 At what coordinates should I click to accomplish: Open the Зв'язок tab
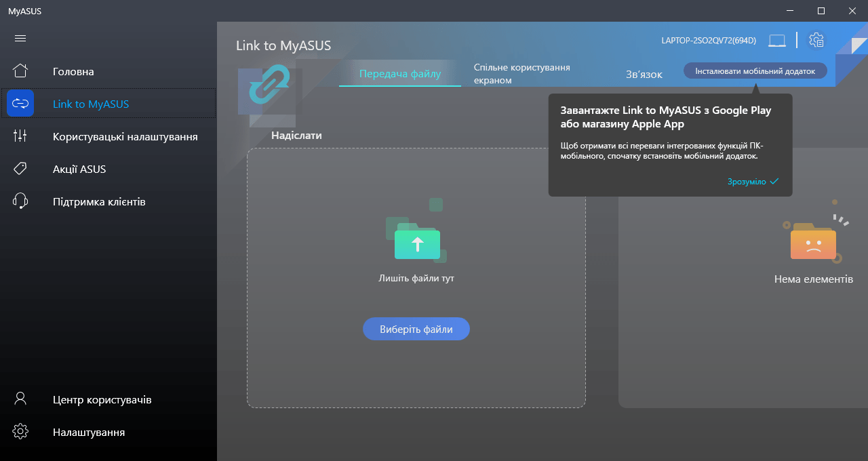(x=644, y=74)
